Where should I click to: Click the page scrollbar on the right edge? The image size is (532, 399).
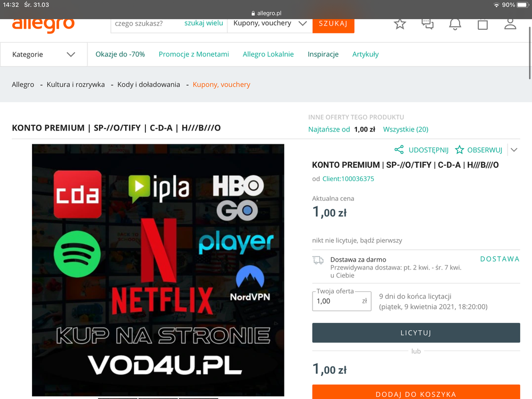coord(530,53)
